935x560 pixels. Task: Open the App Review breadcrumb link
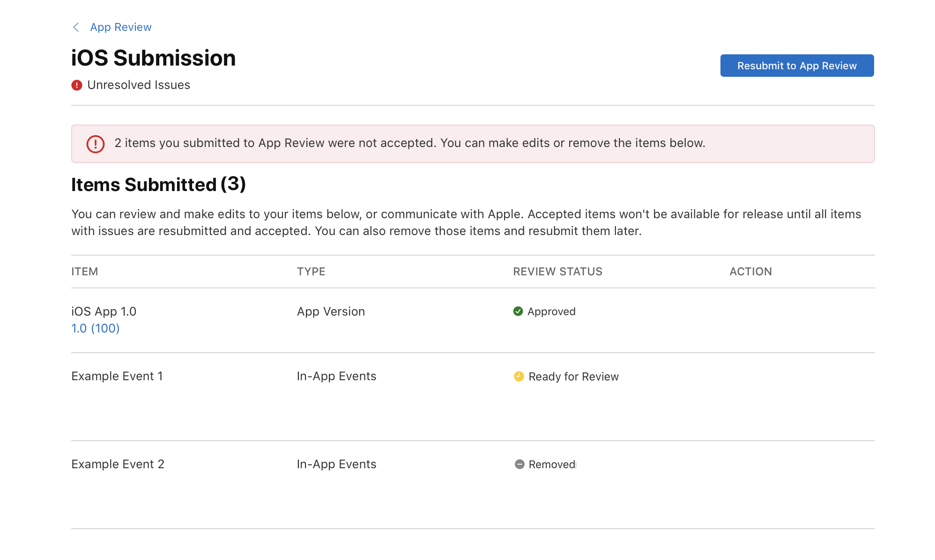click(121, 27)
